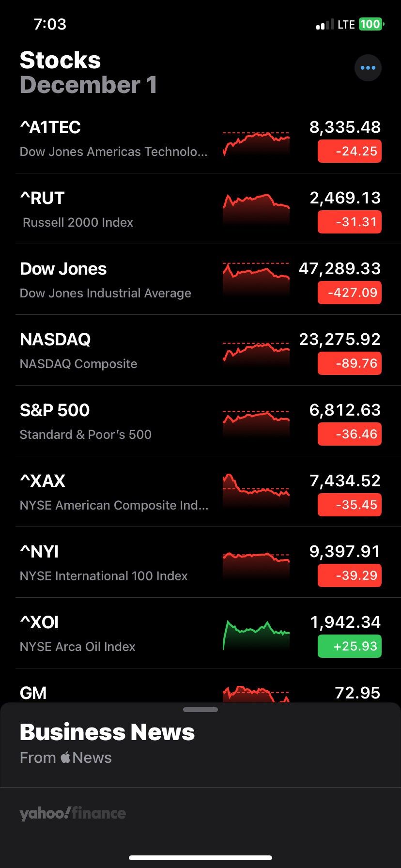This screenshot has height=868, width=401.
Task: Toggle the NASDAQ -89.76 change badge
Action: [x=349, y=364]
